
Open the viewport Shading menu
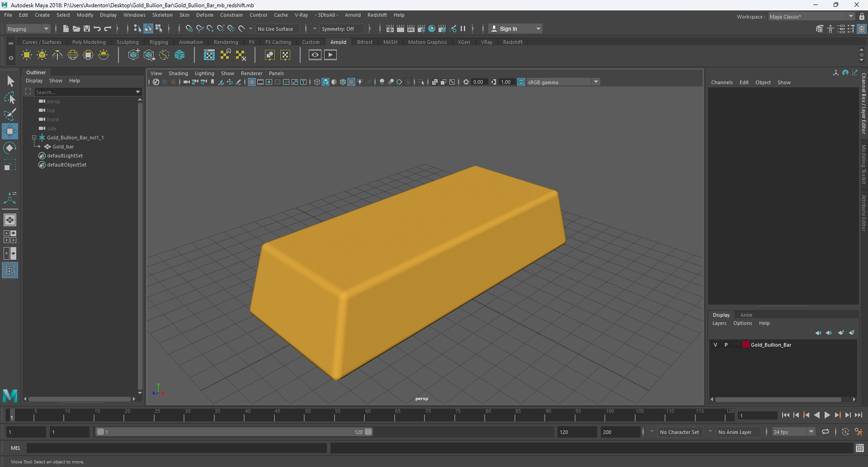click(178, 73)
